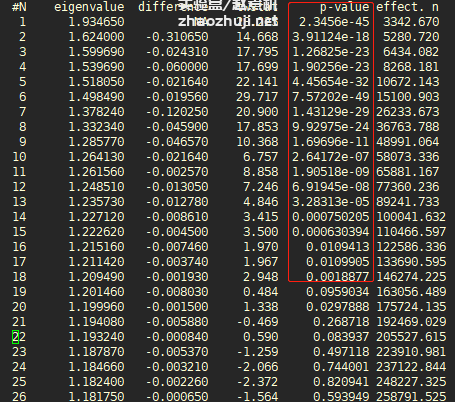Select p-value 0.820941
Viewport: 455px width, 402px height.
click(x=341, y=382)
